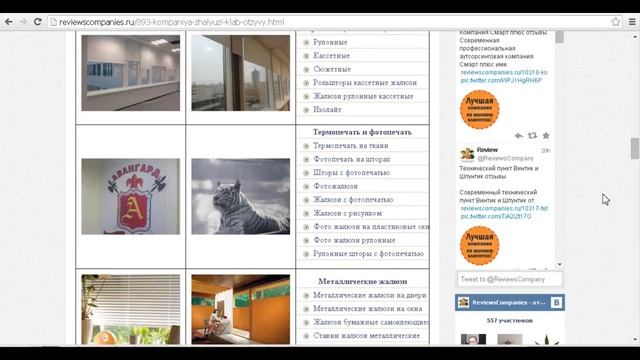Image resolution: width=640 pixels, height=360 pixels.
Task: Open link 'Кассетные'
Action: [x=331, y=56]
